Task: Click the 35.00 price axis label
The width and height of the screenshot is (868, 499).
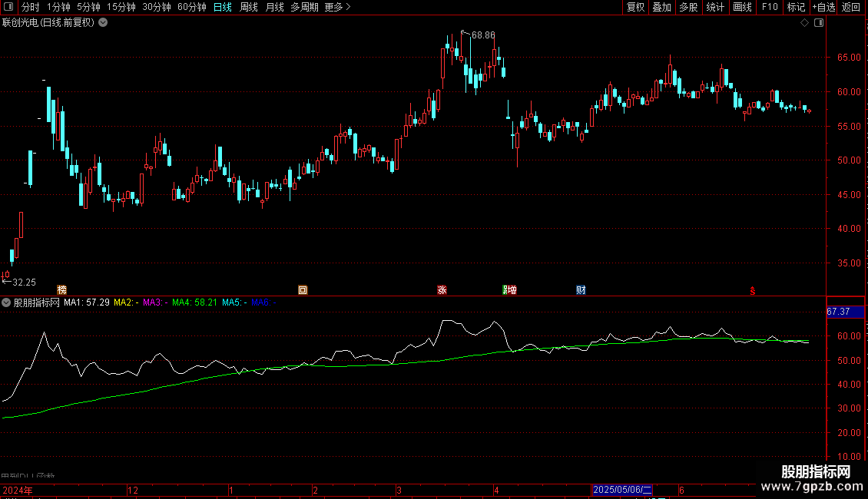Action: (849, 263)
